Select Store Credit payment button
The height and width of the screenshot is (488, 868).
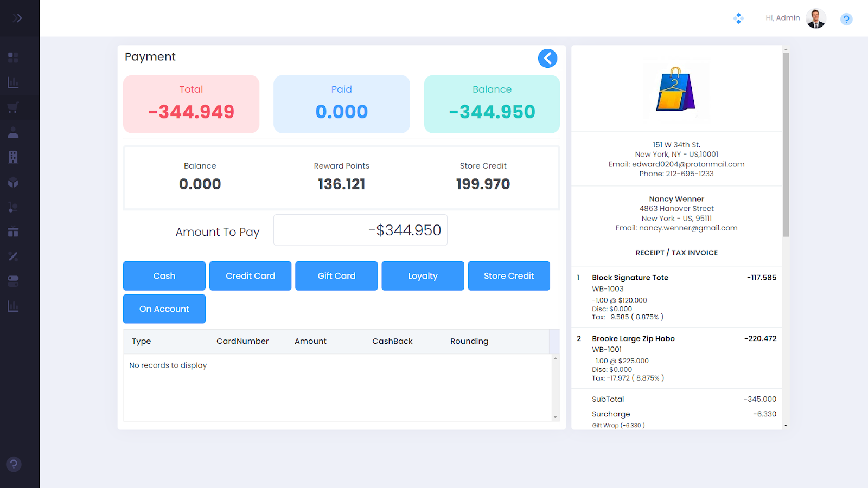click(x=508, y=276)
